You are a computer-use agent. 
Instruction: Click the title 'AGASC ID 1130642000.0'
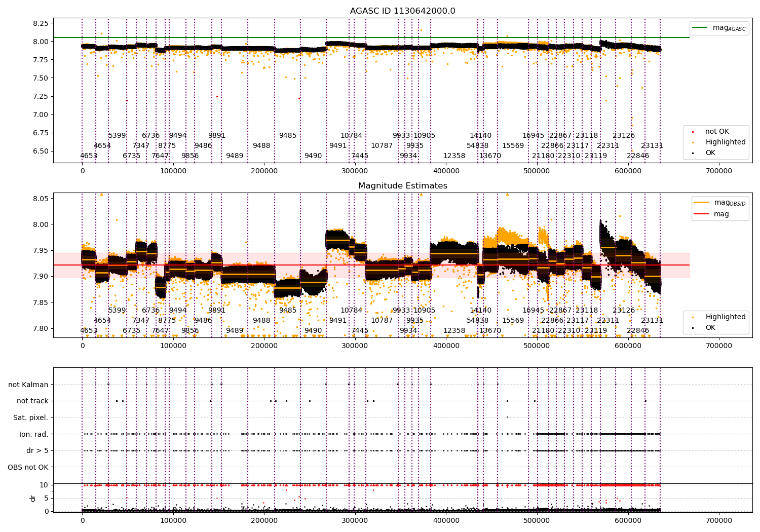(x=402, y=11)
